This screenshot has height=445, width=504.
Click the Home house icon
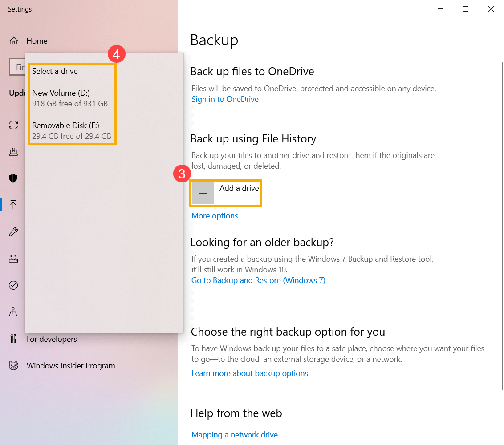pyautogui.click(x=13, y=40)
